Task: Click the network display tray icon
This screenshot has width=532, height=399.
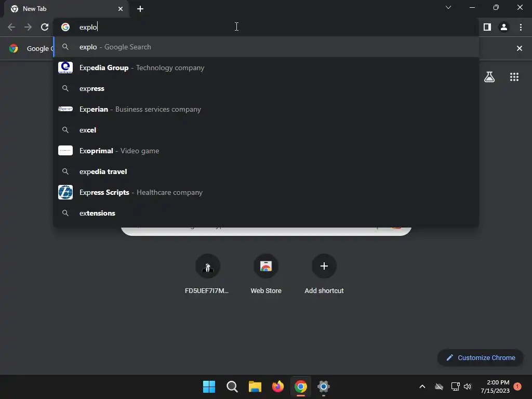Action: click(455, 387)
